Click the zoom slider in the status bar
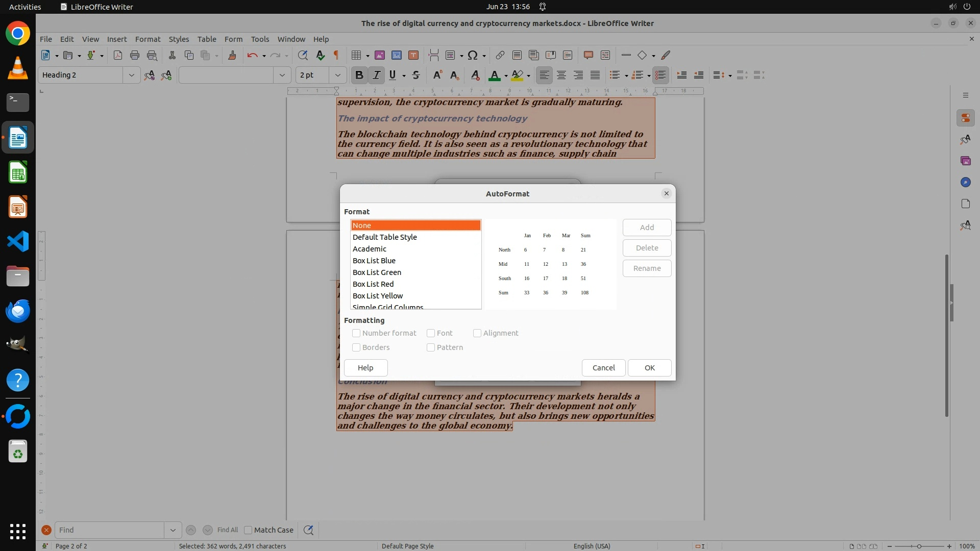Image resolution: width=980 pixels, height=551 pixels. coord(919,546)
